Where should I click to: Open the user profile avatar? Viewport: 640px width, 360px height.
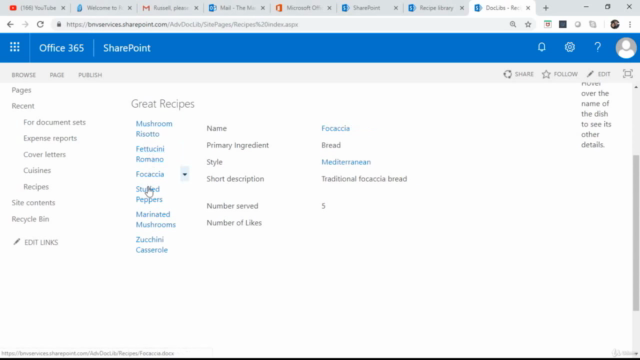click(x=626, y=48)
